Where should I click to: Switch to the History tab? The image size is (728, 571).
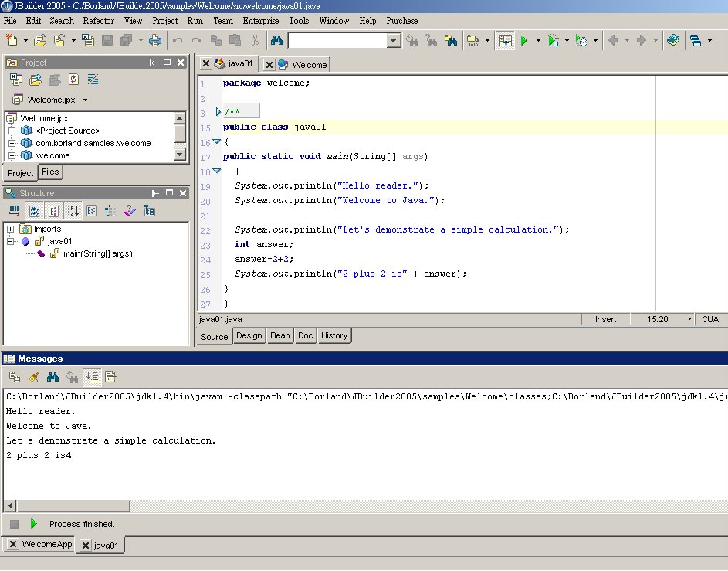(334, 335)
